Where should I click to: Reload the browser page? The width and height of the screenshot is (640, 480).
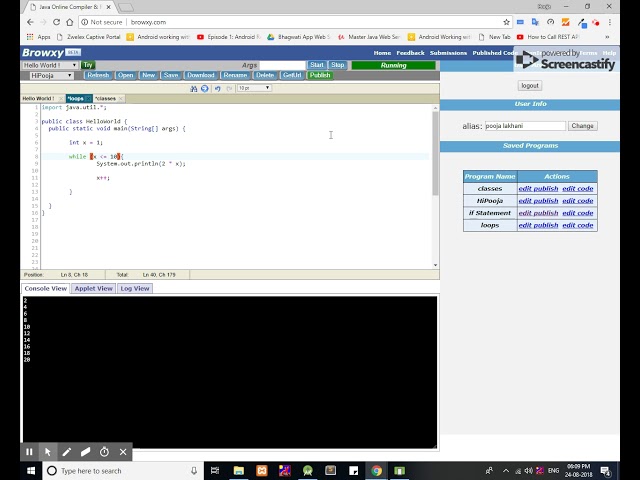pyautogui.click(x=56, y=22)
